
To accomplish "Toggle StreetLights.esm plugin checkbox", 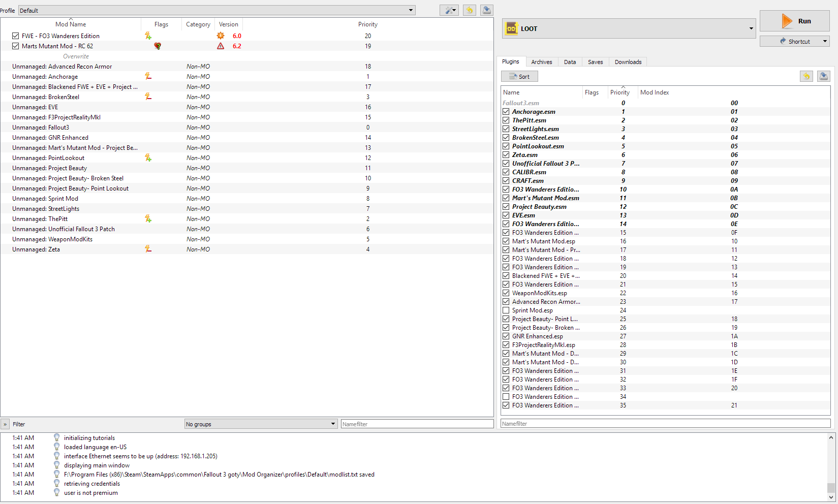I will click(x=506, y=129).
